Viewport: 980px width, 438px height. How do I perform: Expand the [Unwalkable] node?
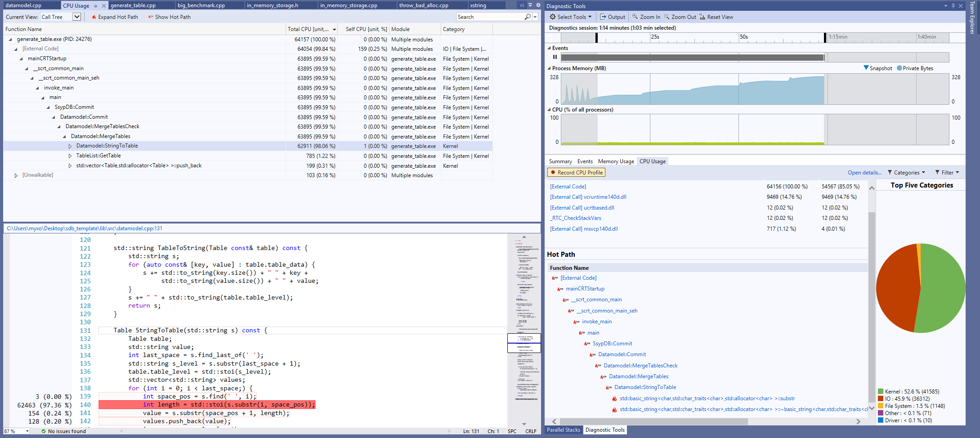click(x=16, y=175)
